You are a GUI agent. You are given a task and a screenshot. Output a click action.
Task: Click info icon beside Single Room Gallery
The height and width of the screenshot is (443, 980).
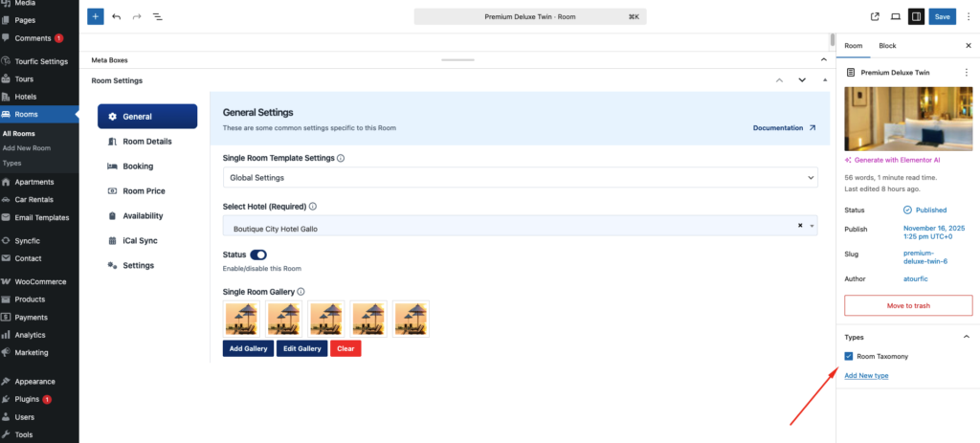(x=301, y=292)
